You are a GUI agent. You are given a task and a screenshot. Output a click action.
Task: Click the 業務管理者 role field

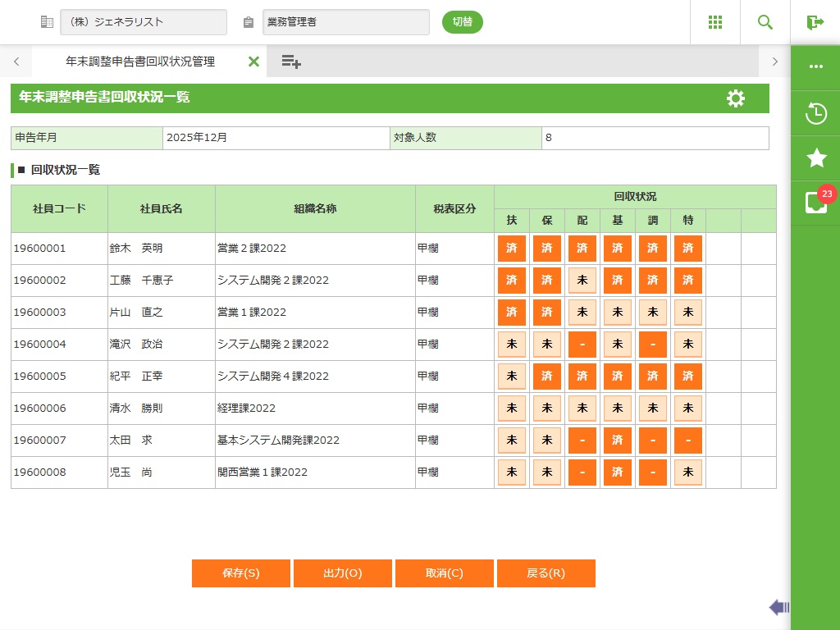click(x=345, y=22)
